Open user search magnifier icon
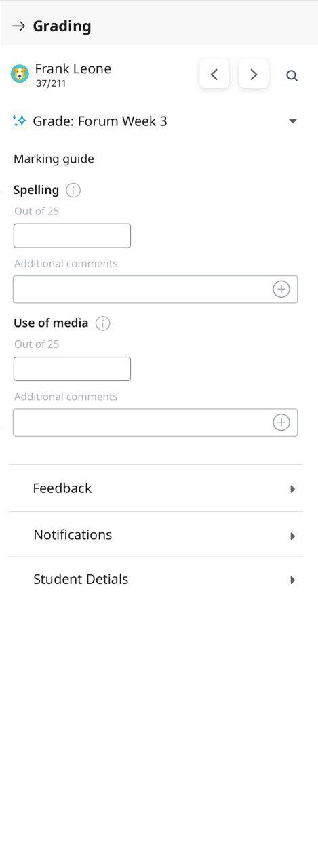This screenshot has width=318, height=868. click(x=292, y=75)
